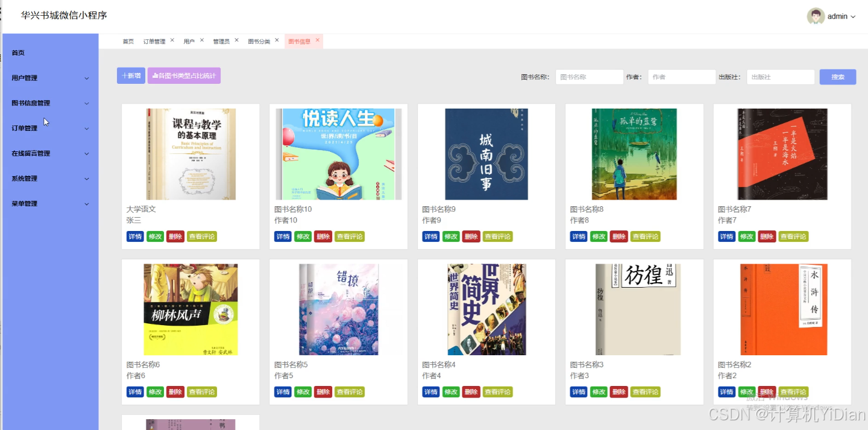
Task: Focus the 作者 search field
Action: 682,77
